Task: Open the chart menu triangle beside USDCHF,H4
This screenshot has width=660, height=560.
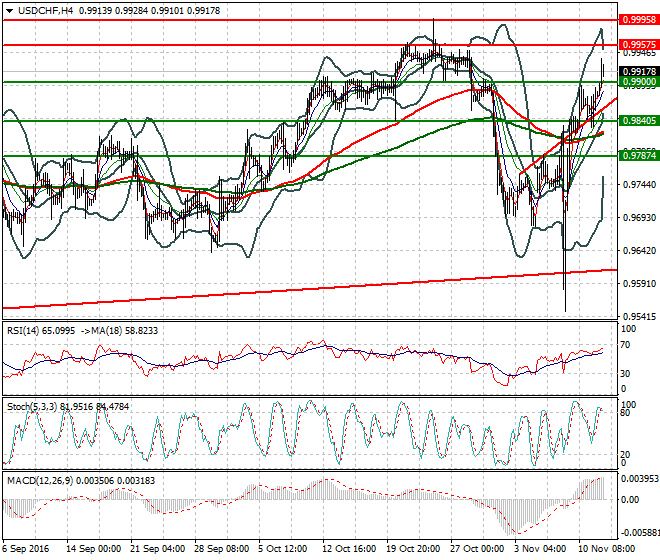Action: pos(9,11)
